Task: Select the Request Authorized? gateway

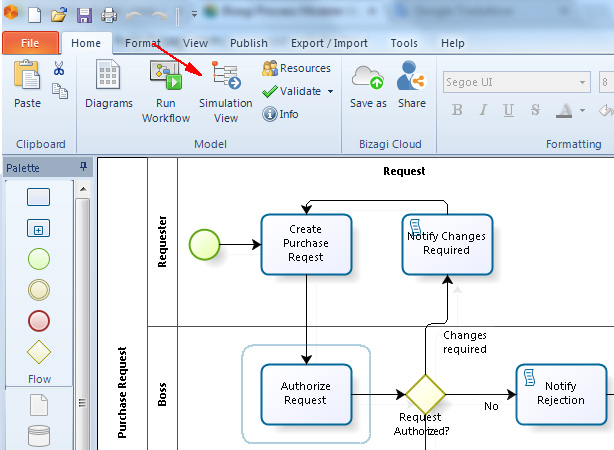Action: tap(425, 394)
